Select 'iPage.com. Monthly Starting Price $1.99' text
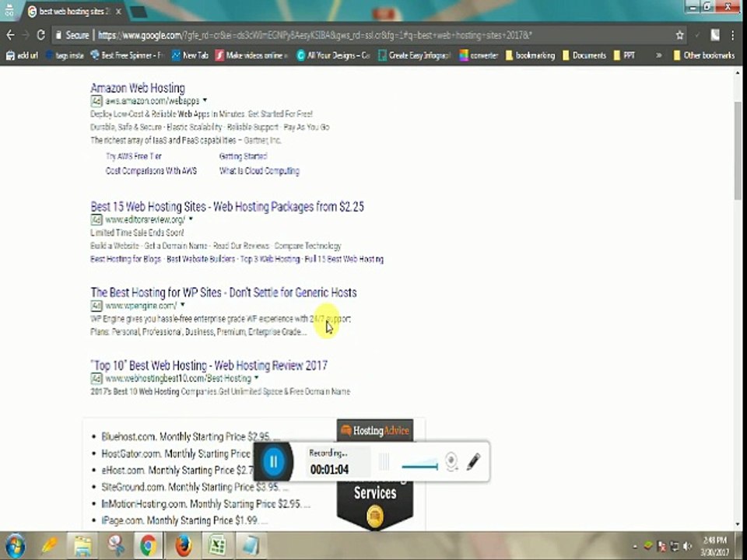Viewport: 747px width, 560px height. [180, 520]
